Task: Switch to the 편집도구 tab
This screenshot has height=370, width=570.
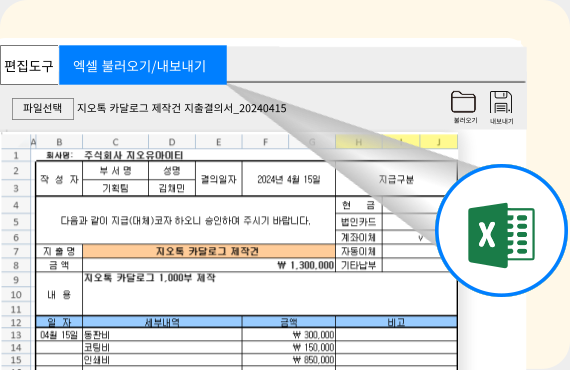Action: pyautogui.click(x=29, y=65)
